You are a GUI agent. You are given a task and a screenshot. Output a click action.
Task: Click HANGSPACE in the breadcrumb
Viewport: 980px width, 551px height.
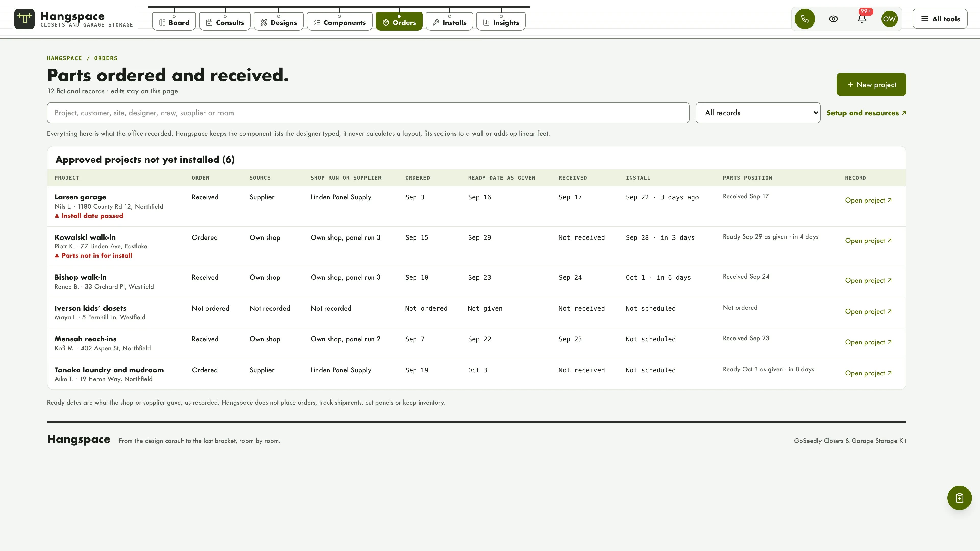64,58
